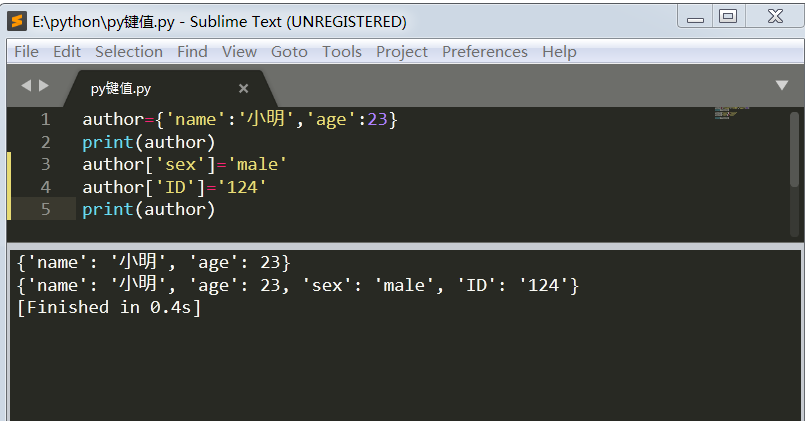Image resolution: width=805 pixels, height=421 pixels.
Task: Click the author['sex']='male' line
Action: [x=184, y=164]
